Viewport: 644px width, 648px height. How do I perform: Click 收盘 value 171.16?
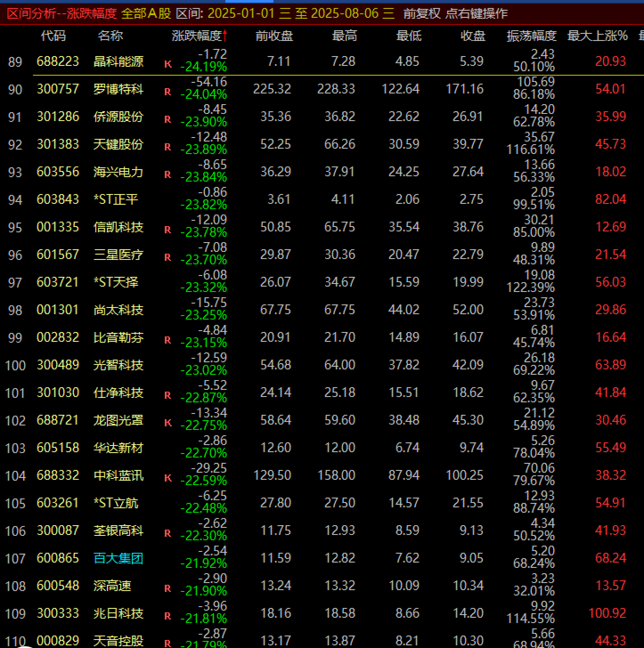point(465,89)
